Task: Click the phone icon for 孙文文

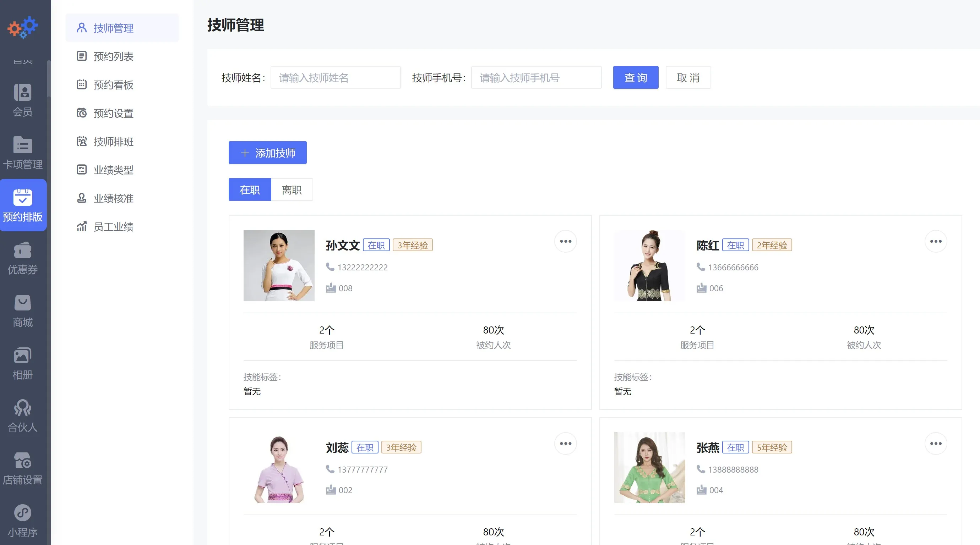Action: coord(330,267)
